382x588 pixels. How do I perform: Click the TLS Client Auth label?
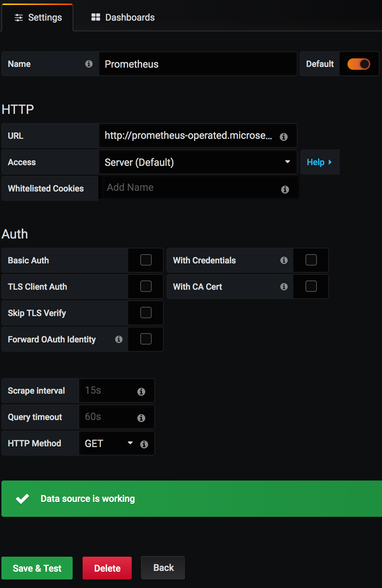(x=37, y=287)
